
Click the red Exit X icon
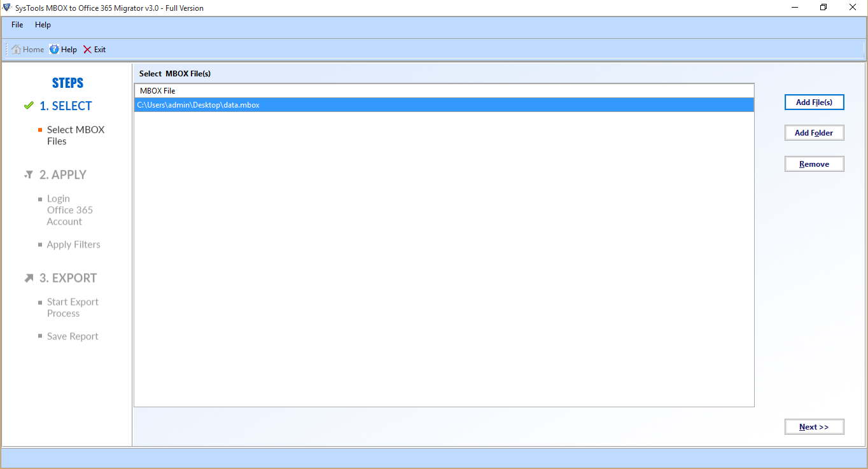pyautogui.click(x=87, y=50)
